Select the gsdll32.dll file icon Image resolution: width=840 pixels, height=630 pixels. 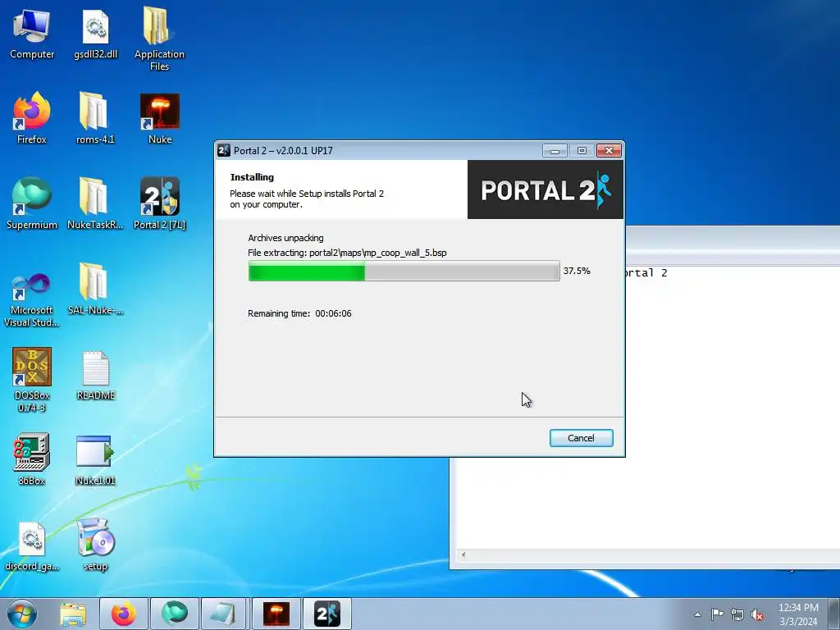[95, 34]
